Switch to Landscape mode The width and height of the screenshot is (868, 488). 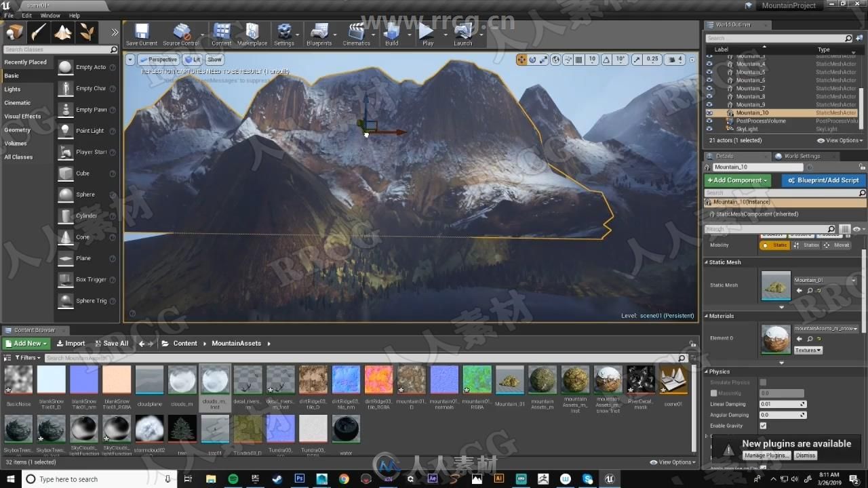click(x=63, y=32)
